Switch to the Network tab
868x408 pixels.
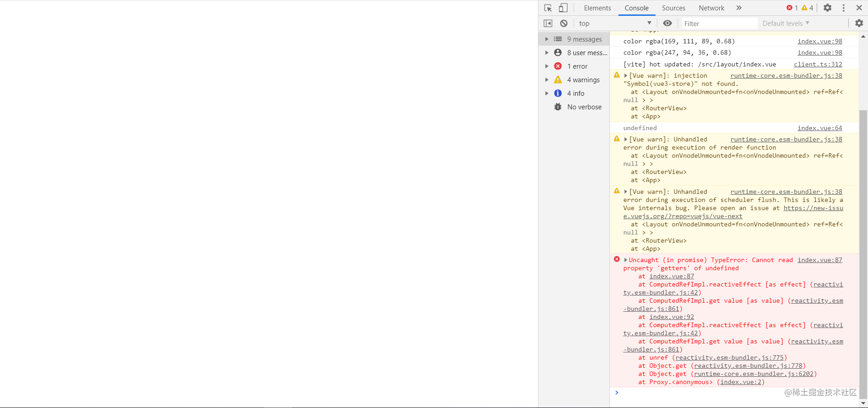point(712,8)
